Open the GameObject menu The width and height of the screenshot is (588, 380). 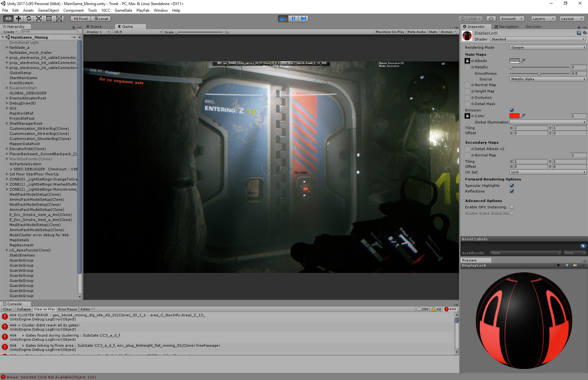pos(48,10)
